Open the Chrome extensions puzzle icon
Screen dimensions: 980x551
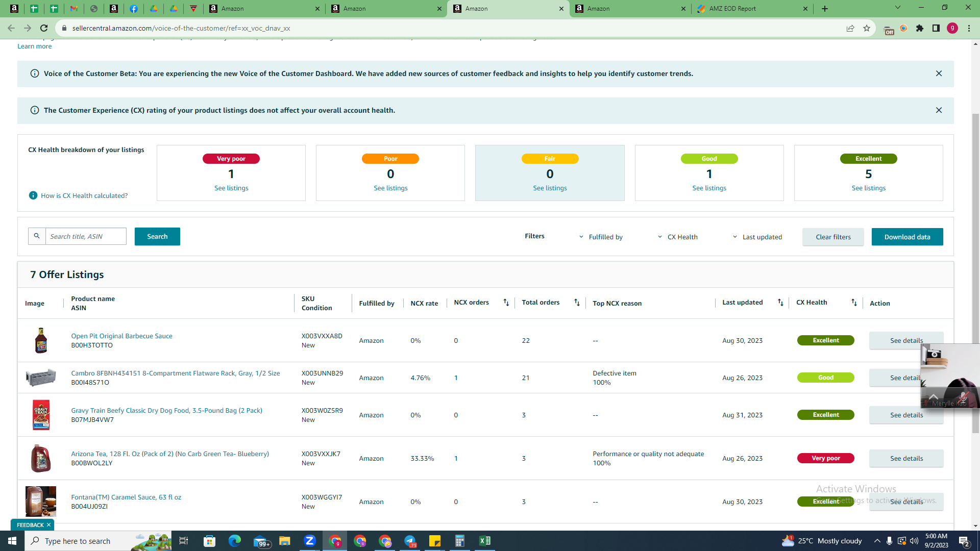[x=920, y=28]
